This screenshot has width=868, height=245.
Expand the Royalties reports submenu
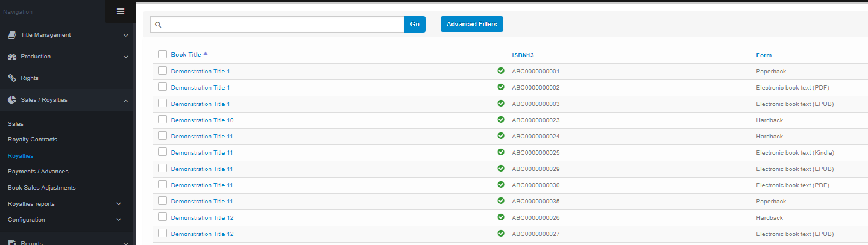[x=119, y=204]
